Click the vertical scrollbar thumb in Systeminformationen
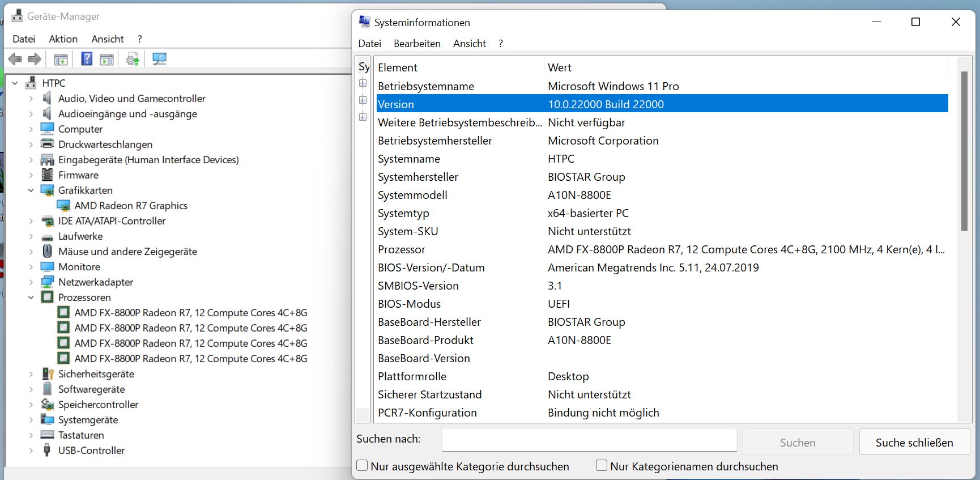Image resolution: width=980 pixels, height=480 pixels. click(x=964, y=151)
